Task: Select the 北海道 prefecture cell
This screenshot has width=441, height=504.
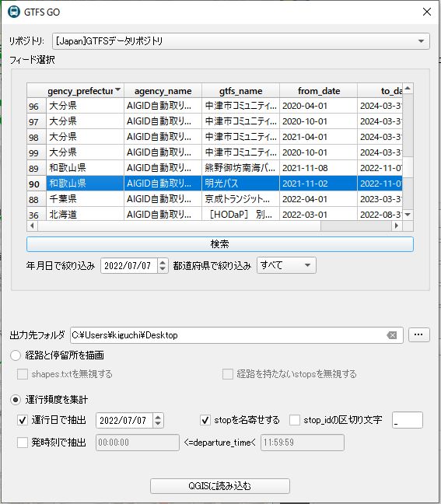Action: click(86, 214)
